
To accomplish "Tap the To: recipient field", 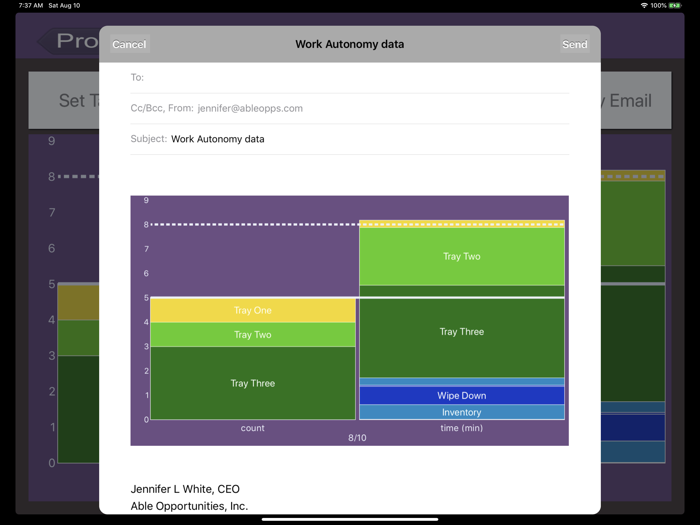I will coord(350,78).
